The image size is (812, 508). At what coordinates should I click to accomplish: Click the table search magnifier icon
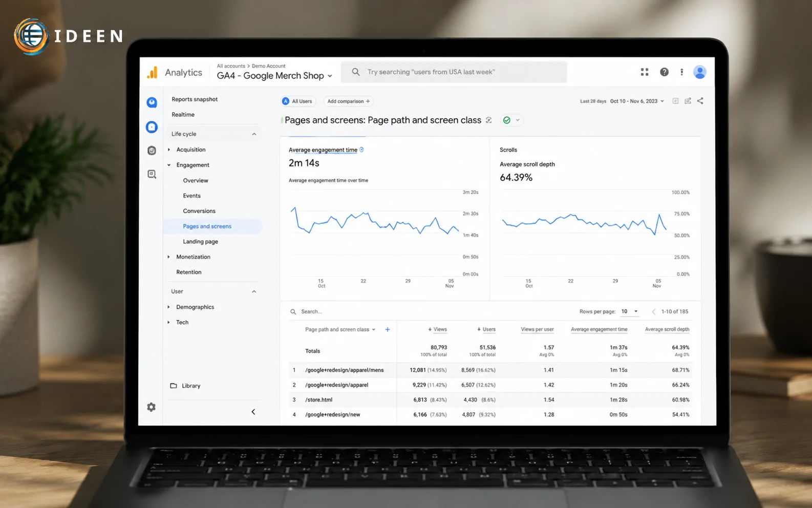click(293, 311)
